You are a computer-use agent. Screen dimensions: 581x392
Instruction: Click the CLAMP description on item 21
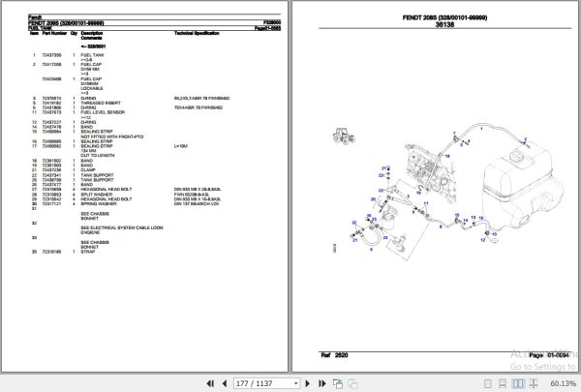coord(88,169)
